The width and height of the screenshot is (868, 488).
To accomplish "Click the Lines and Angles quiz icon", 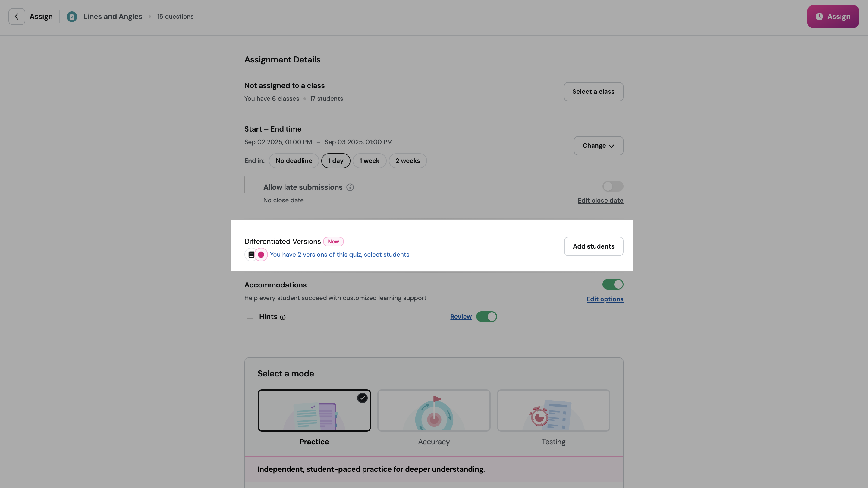I will [x=71, y=17].
